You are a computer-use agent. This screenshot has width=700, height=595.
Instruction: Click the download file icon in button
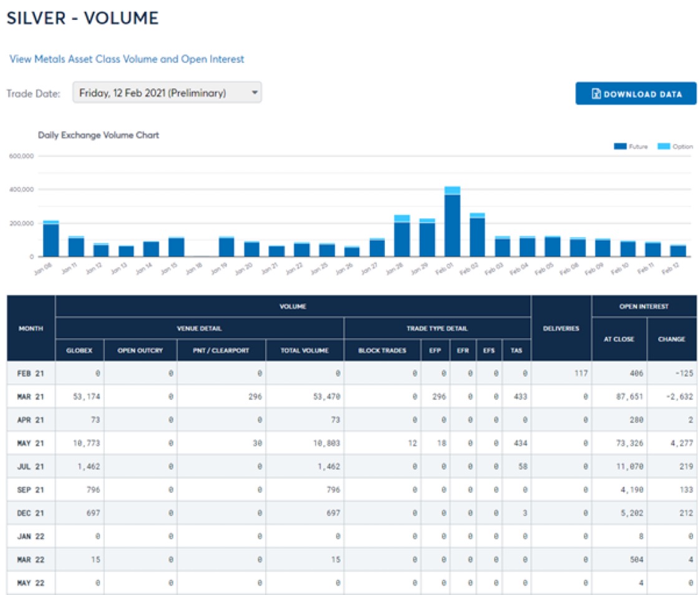point(596,94)
